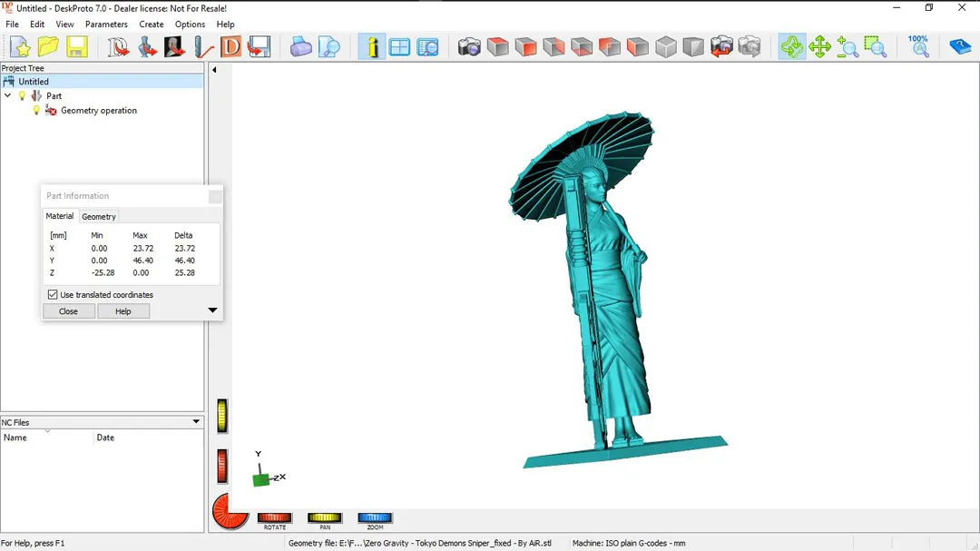Open the Parameters menu
This screenshot has width=980, height=551.
[106, 25]
